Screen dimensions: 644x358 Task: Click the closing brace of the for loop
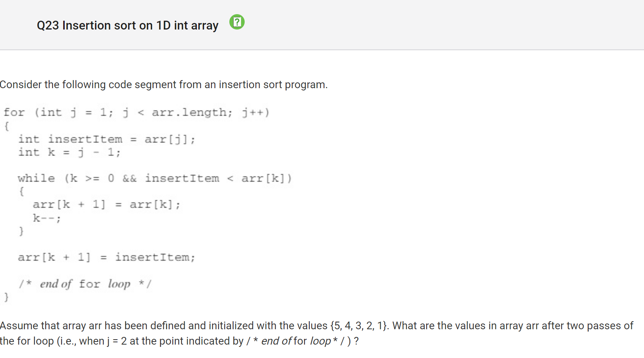(x=6, y=297)
